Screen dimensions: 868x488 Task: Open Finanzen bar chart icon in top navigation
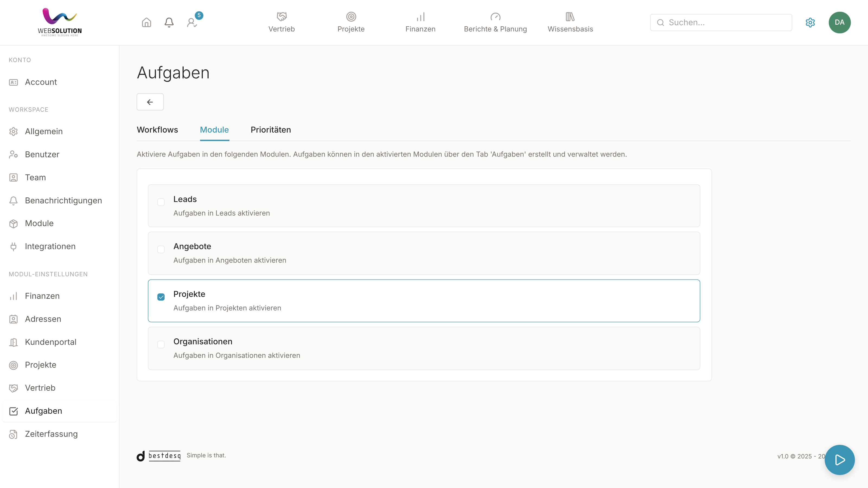(420, 17)
